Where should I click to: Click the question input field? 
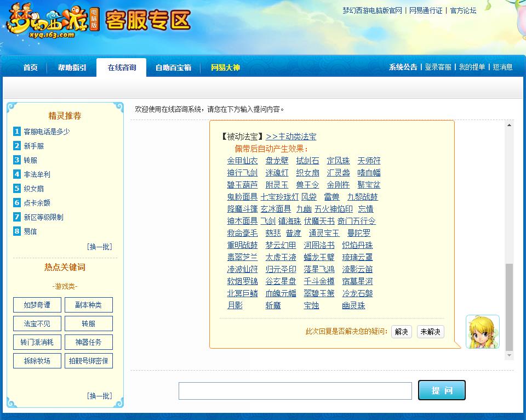click(x=295, y=391)
